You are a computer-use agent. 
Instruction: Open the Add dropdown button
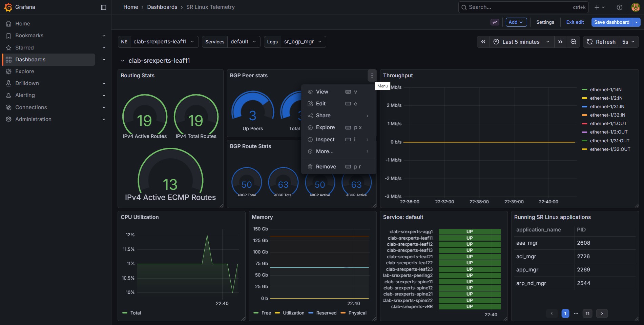516,22
